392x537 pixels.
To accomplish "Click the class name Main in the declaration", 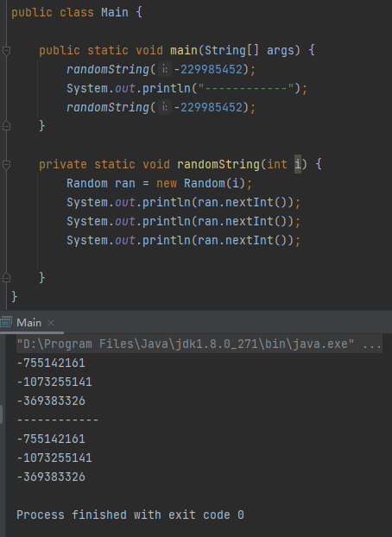I will click(115, 13).
